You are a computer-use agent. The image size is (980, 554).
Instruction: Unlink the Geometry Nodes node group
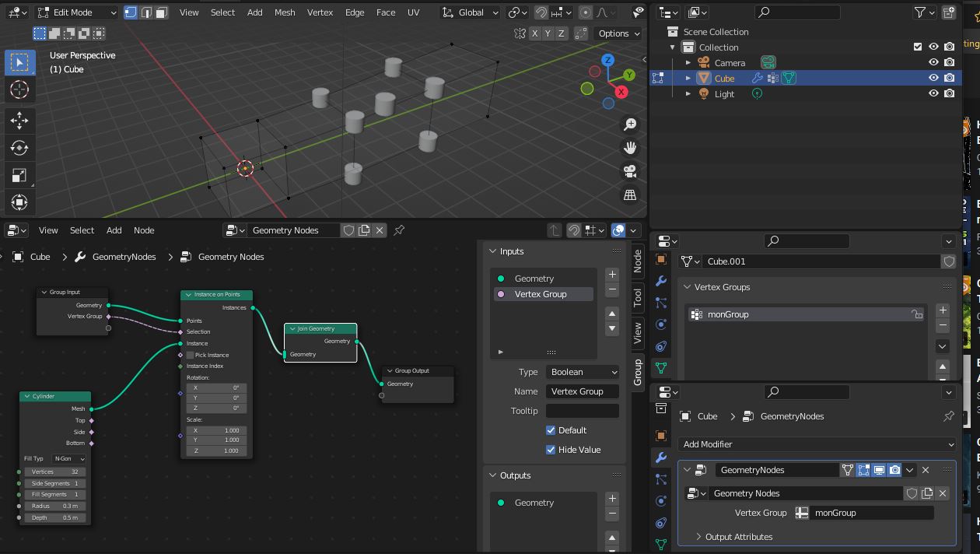click(380, 230)
